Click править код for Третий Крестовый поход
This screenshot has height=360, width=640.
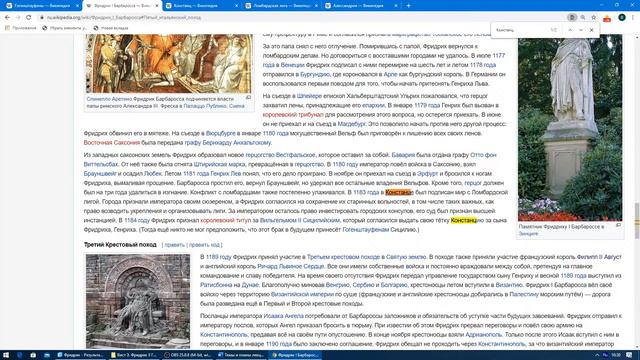pos(204,245)
